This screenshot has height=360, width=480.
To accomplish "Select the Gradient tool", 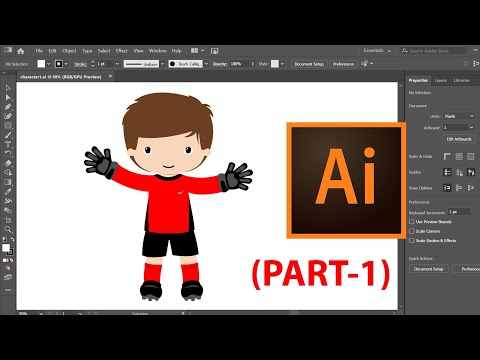I will (8, 182).
